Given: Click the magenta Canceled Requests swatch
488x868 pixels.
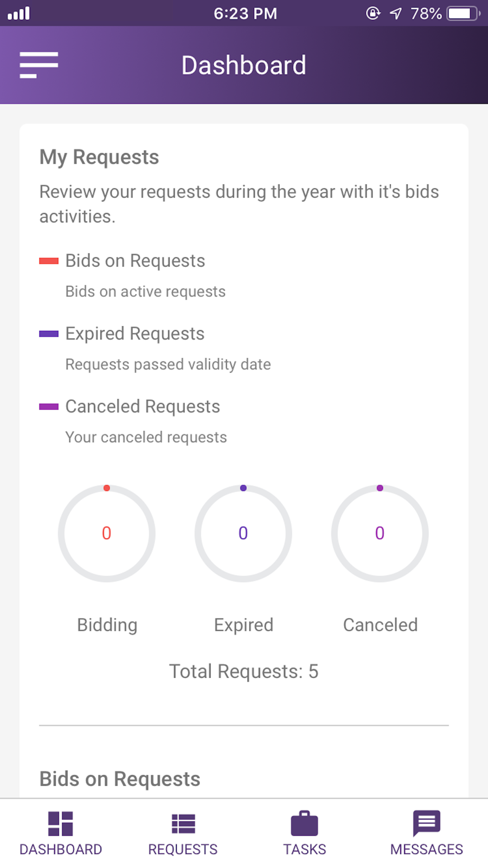Looking at the screenshot, I should 49,407.
